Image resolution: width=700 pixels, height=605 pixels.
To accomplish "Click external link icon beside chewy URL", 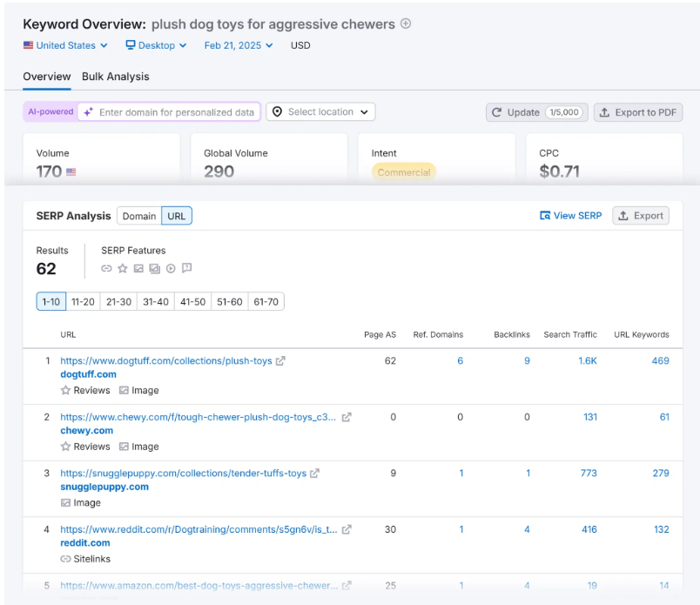I will [x=347, y=417].
